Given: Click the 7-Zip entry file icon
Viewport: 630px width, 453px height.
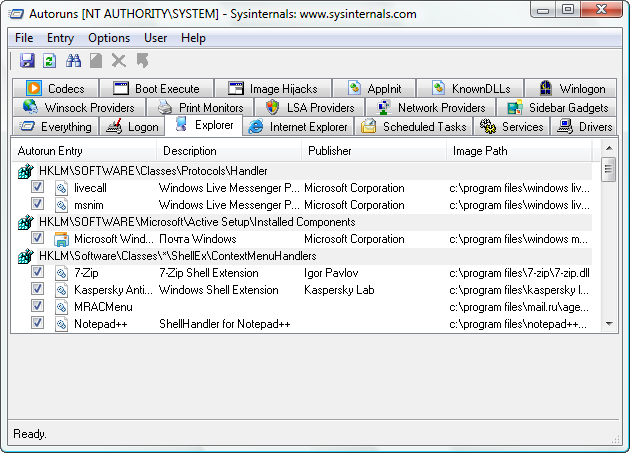Looking at the screenshot, I should point(61,273).
